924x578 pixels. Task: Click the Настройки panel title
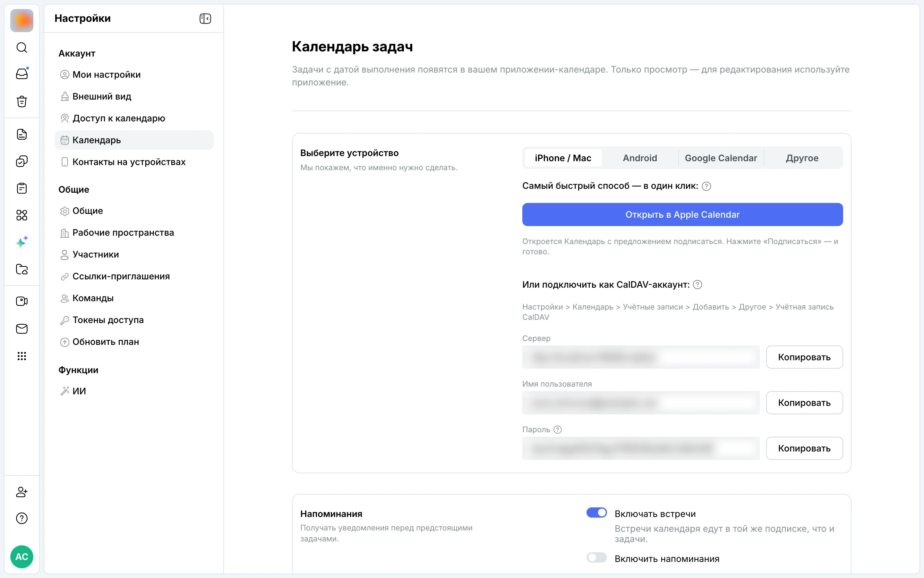[82, 18]
